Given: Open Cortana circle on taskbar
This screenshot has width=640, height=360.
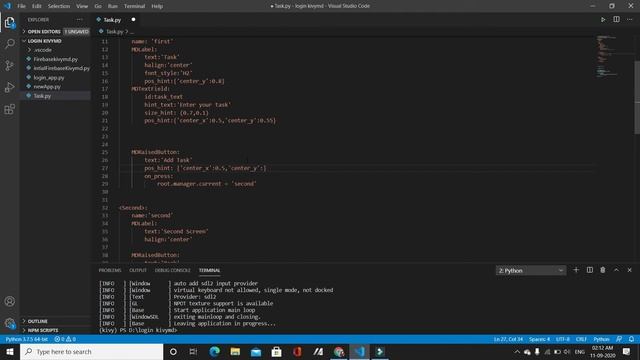Looking at the screenshot, I should coord(173,351).
